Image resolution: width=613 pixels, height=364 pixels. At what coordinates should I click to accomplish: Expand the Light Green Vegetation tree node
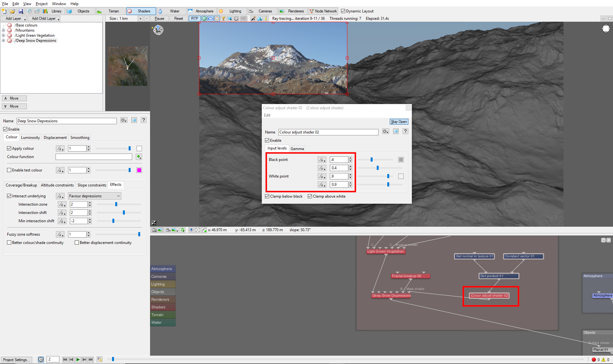[4, 35]
